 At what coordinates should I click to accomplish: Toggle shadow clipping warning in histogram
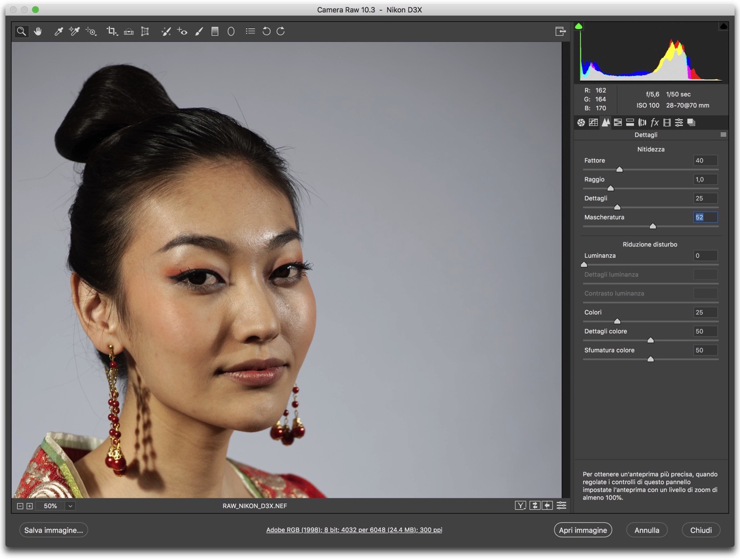(x=579, y=26)
